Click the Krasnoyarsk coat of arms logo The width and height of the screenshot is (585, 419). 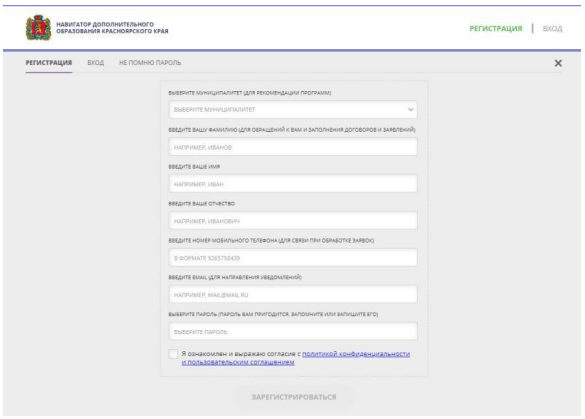[38, 28]
